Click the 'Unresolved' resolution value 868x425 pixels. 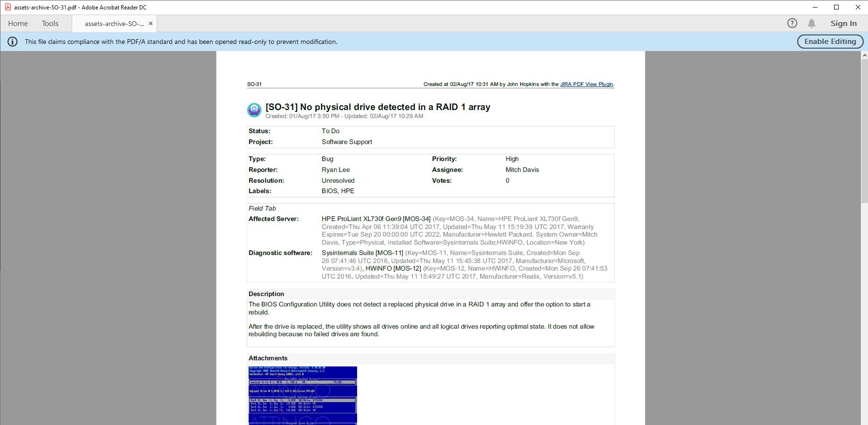click(338, 180)
